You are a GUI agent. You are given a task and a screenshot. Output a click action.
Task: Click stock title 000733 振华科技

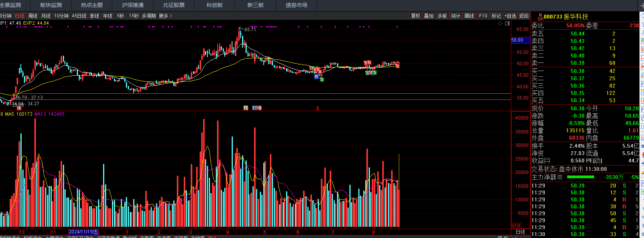pos(566,17)
